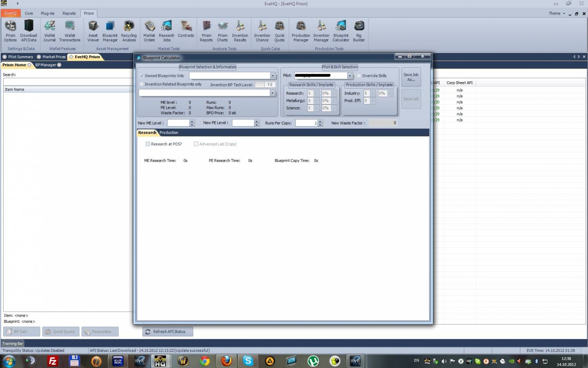Open Prism Charts

(x=222, y=31)
